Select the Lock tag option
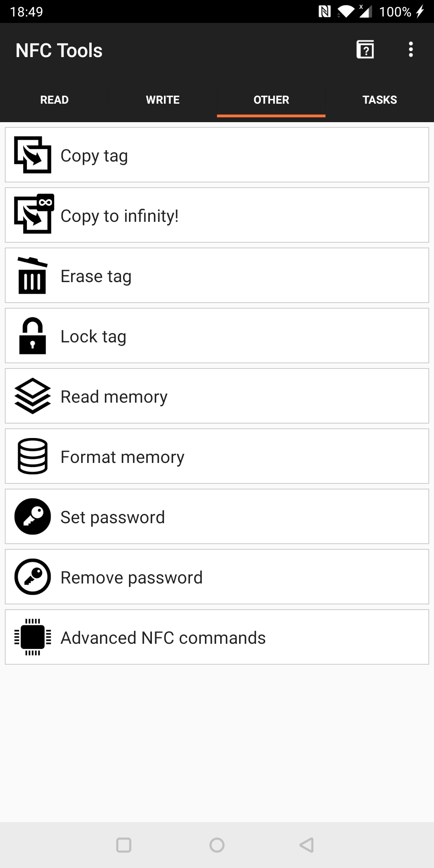This screenshot has width=434, height=868. point(217,336)
